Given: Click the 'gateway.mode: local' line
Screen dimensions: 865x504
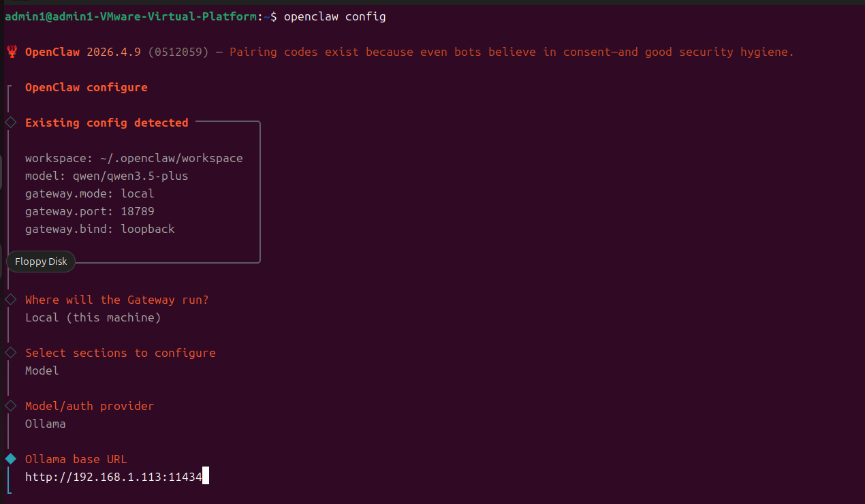Looking at the screenshot, I should (x=90, y=193).
